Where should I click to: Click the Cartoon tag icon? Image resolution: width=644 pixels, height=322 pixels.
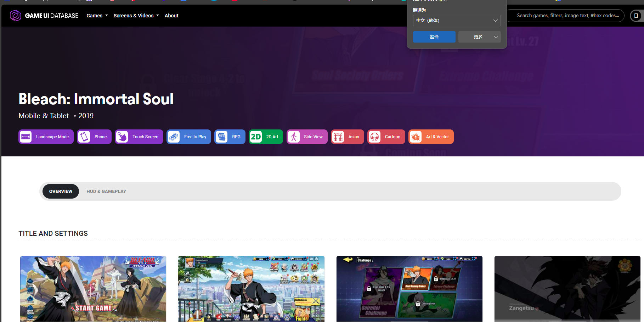(375, 137)
